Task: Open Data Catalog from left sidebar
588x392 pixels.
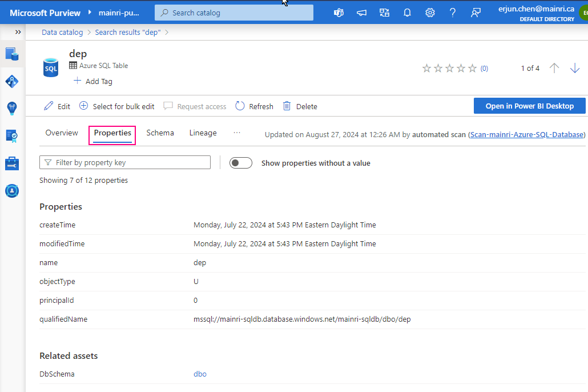Action: click(x=12, y=54)
